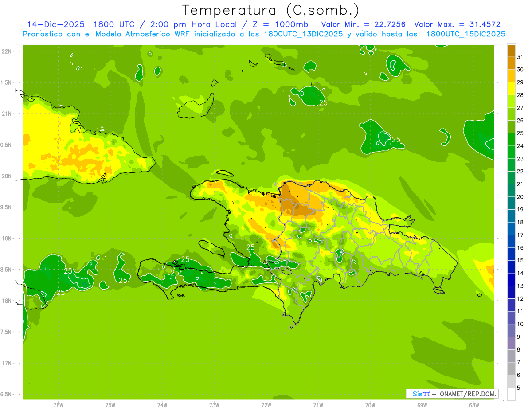Click the Valor Max. = 31.4572 text
The height and width of the screenshot is (411, 532).
click(457, 24)
